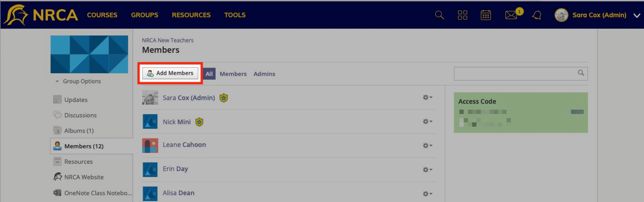Open Leane Cahoon's profile link
This screenshot has height=202, width=644.
(184, 145)
